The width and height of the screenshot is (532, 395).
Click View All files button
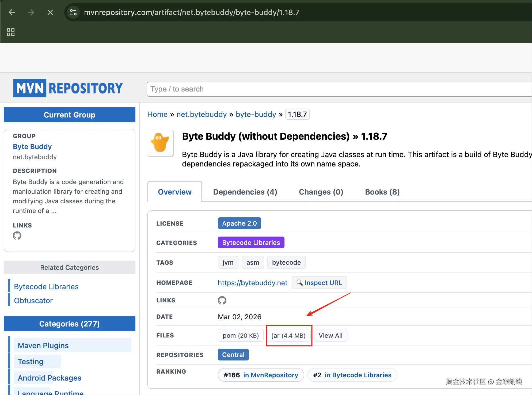(x=330, y=335)
